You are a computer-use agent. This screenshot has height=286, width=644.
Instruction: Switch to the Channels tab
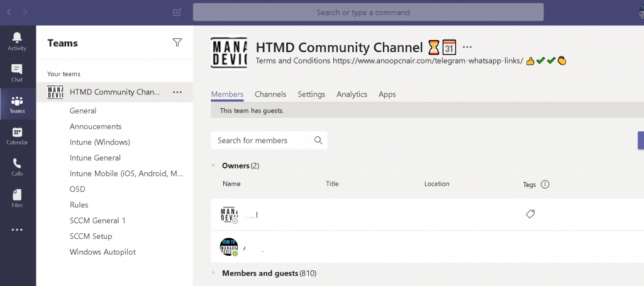tap(270, 94)
